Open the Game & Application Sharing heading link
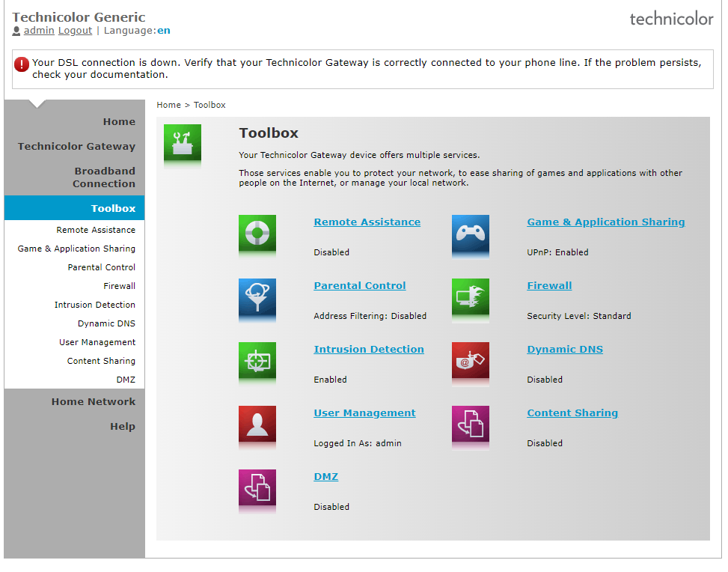728x572 pixels. click(606, 222)
